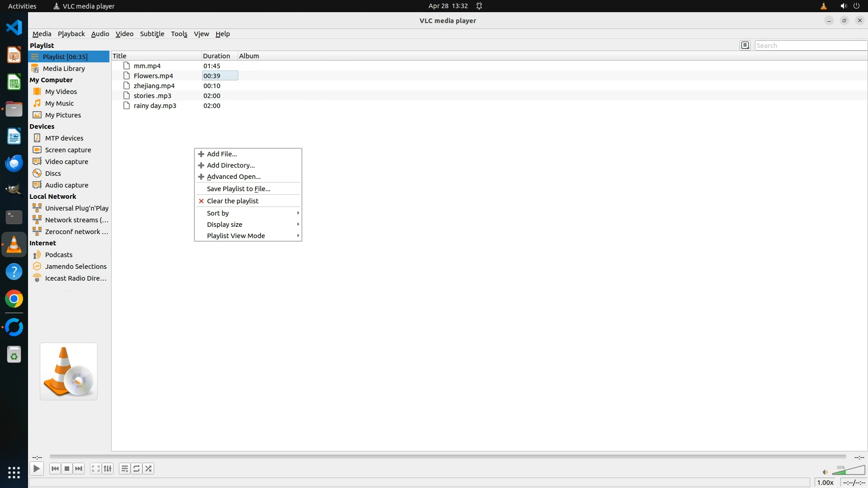Click the playlist view change icon
868x488 pixels.
745,45
